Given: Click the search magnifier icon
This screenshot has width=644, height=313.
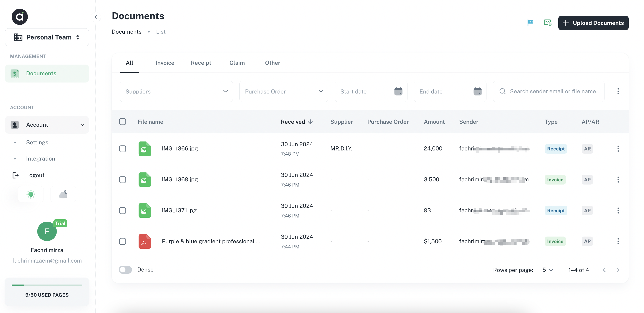Looking at the screenshot, I should [502, 91].
